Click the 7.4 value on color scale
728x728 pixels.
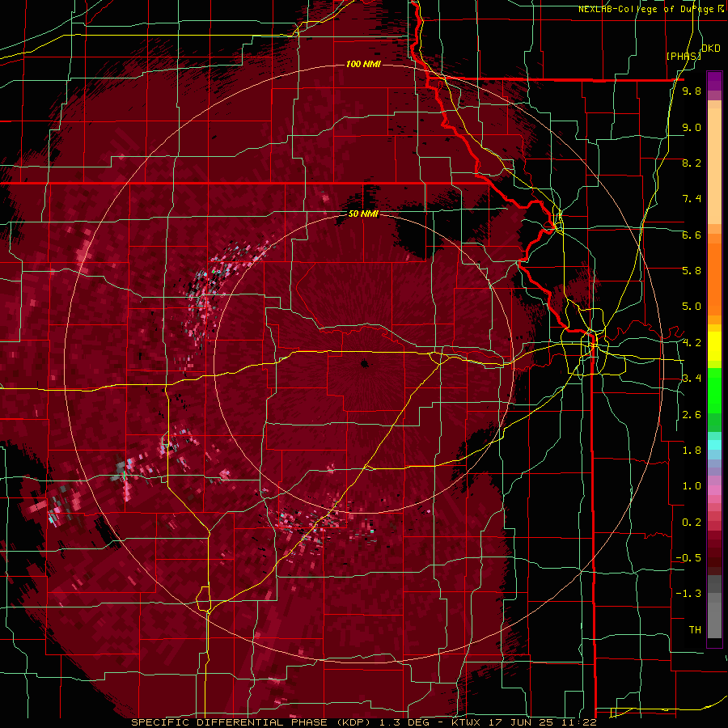click(x=692, y=199)
